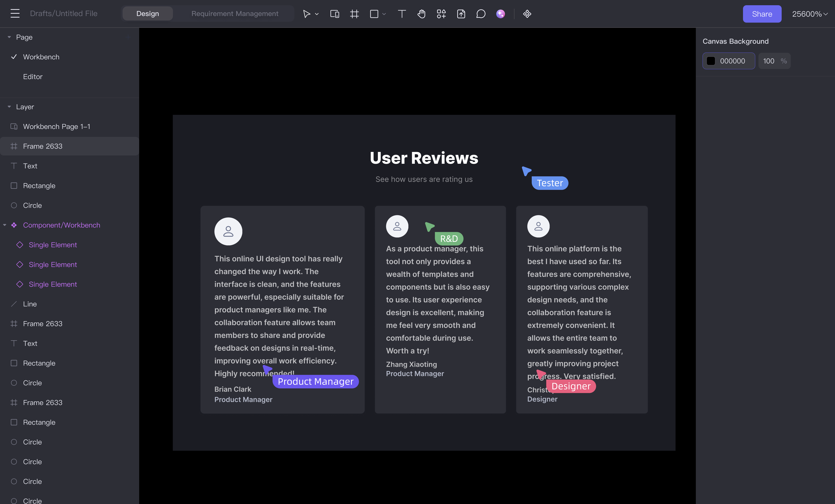This screenshot has height=504, width=835.
Task: Open the rectangle shape tool dropdown
Action: pos(384,14)
